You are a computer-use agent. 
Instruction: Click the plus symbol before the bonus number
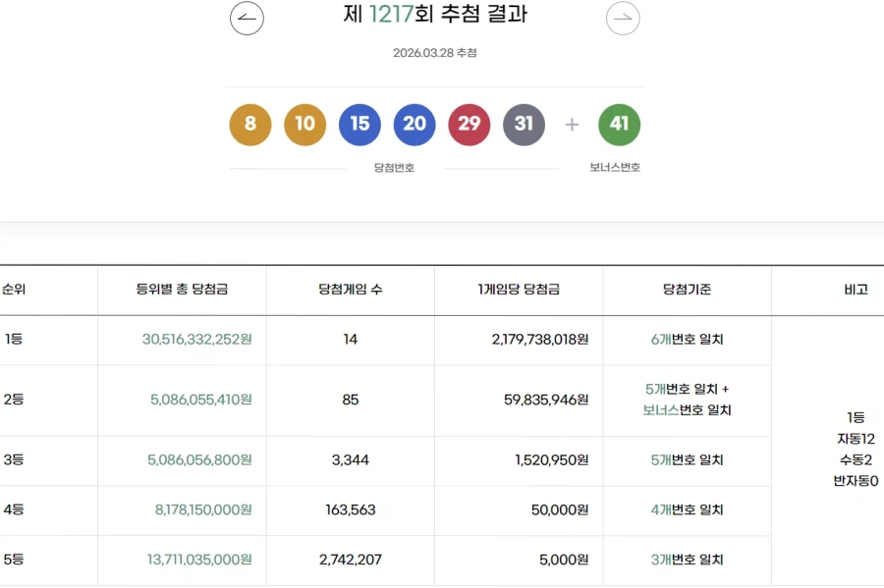pyautogui.click(x=571, y=125)
